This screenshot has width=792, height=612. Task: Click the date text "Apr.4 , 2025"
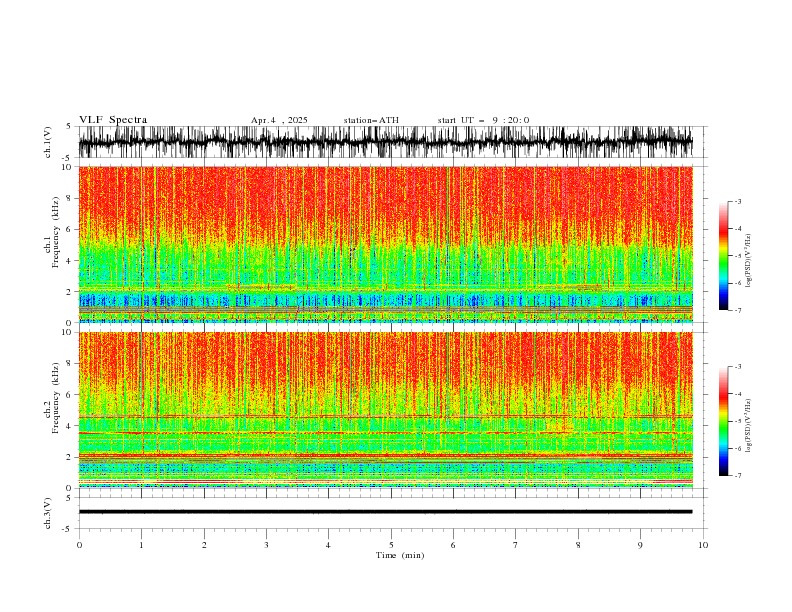pyautogui.click(x=279, y=120)
